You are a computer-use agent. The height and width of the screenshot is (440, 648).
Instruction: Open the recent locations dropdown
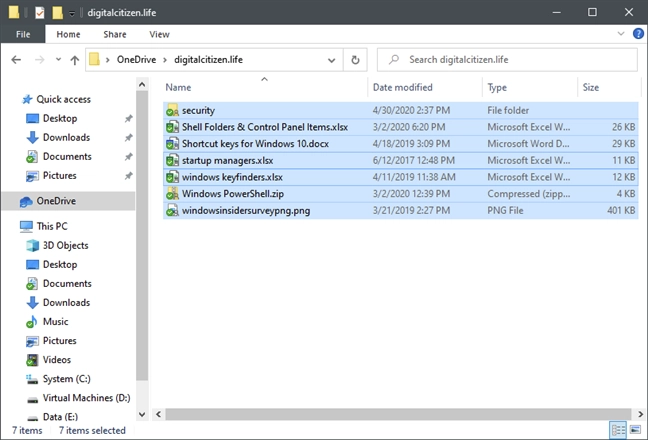click(58, 59)
